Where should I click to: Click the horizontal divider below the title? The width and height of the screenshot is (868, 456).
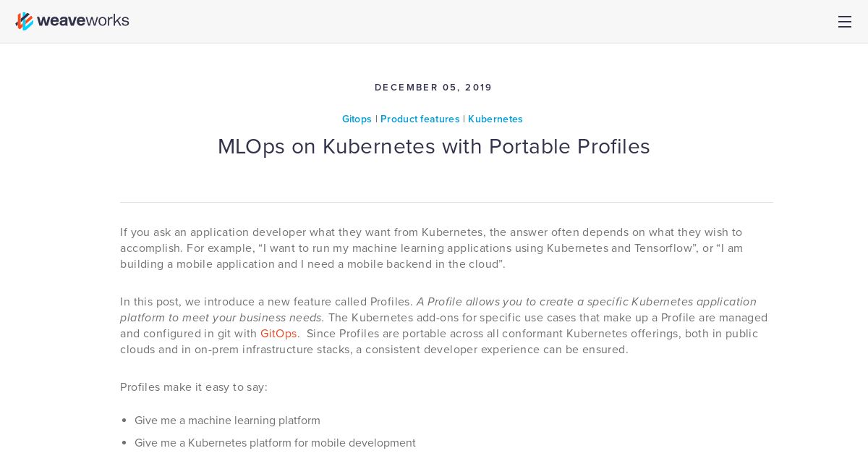446,202
